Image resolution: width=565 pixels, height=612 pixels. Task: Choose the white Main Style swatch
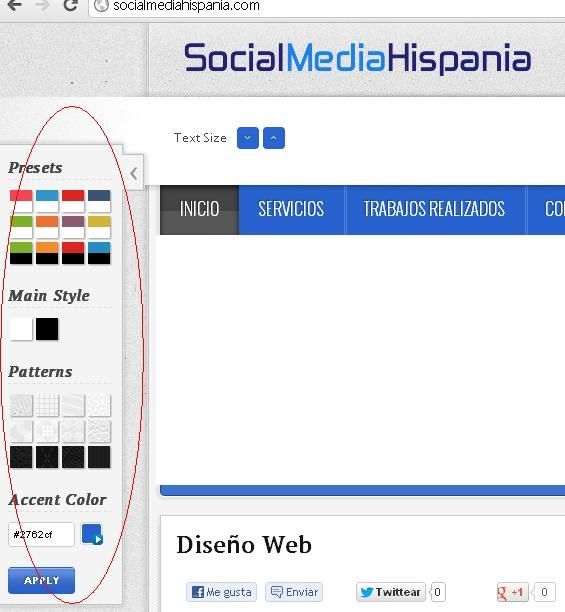[21, 329]
